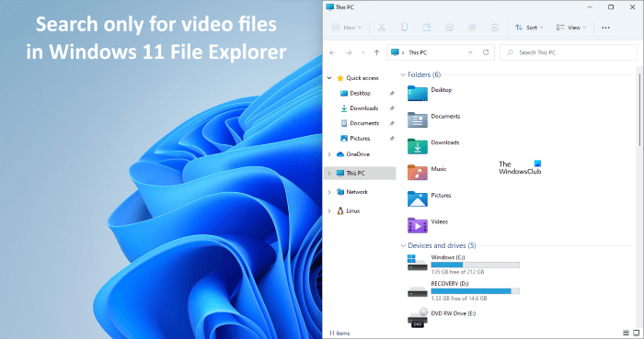Switch to large icons view in status bar

pos(637,333)
